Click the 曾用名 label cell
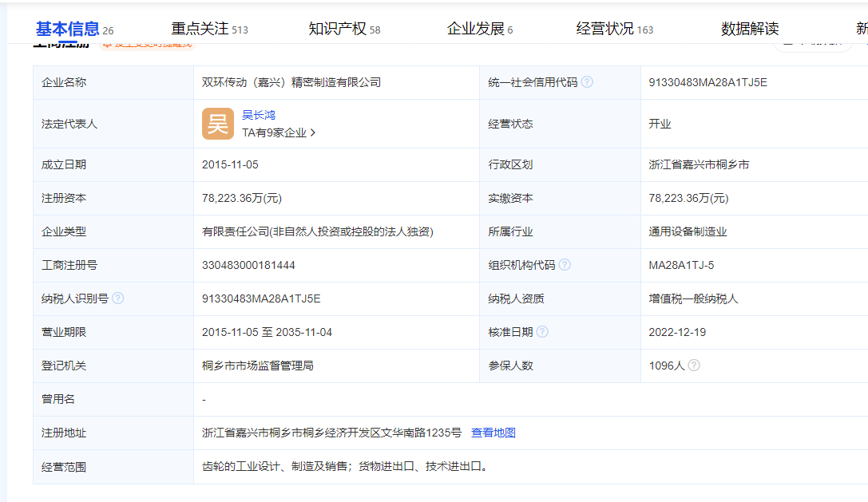 click(x=113, y=399)
